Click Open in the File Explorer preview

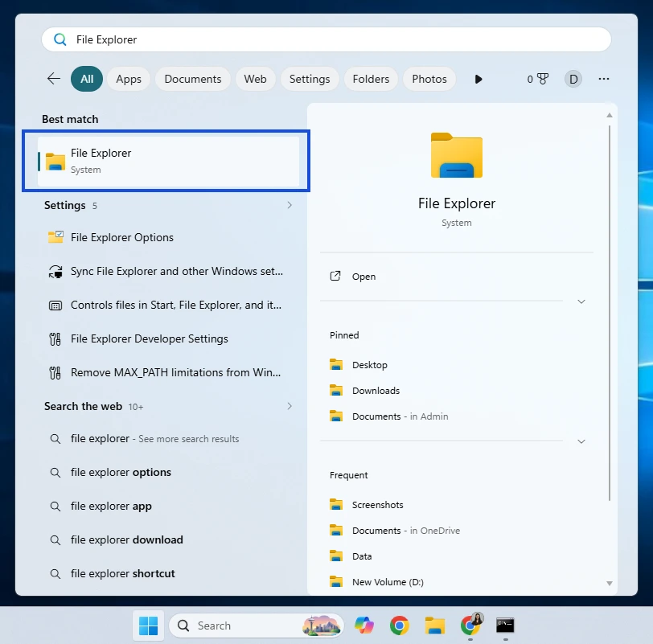click(x=353, y=277)
